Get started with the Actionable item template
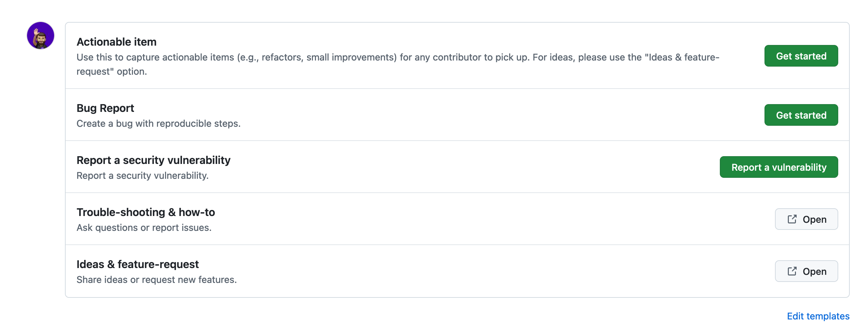 801,56
